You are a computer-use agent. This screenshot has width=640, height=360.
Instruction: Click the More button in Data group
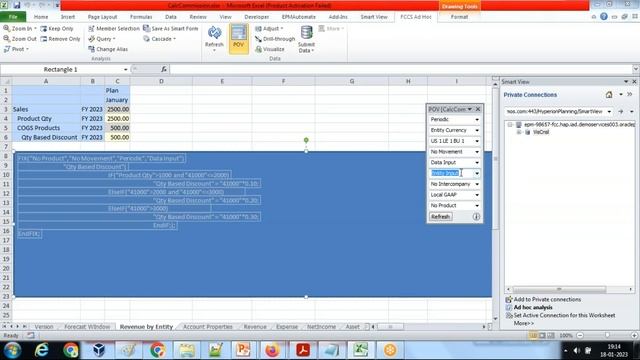331,29
